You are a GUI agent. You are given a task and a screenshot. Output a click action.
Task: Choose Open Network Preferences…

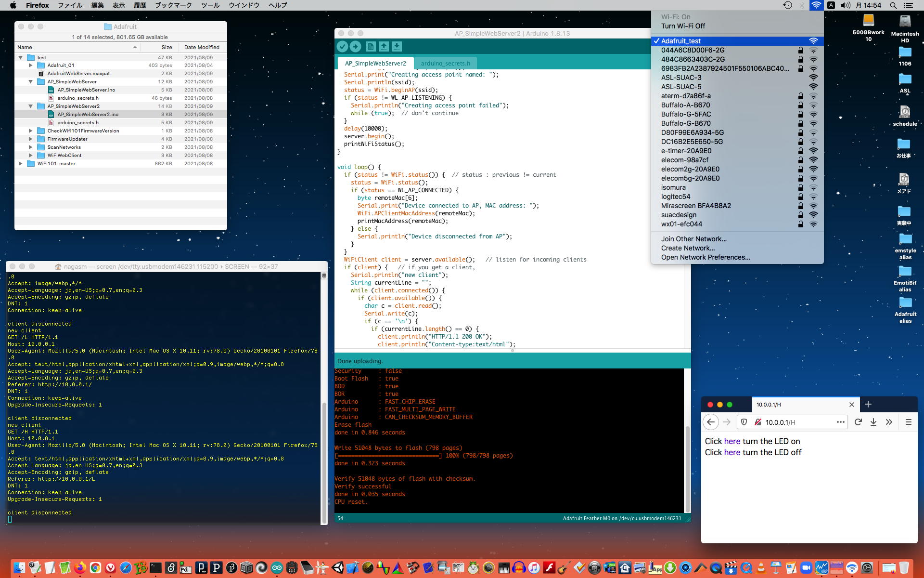[705, 257]
